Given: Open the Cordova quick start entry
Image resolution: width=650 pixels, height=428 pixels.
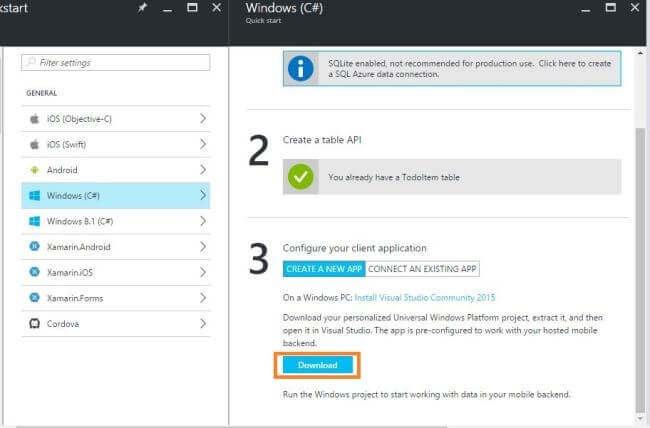Looking at the screenshot, I should pos(116,324).
